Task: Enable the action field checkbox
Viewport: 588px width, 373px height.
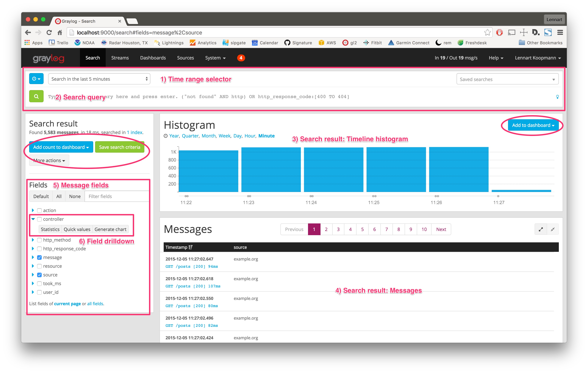Action: coord(39,210)
